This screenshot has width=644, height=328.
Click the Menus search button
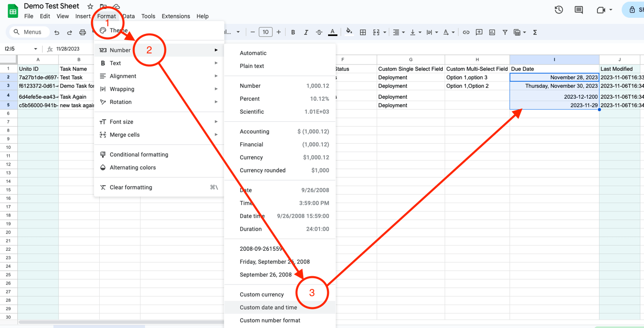click(29, 32)
